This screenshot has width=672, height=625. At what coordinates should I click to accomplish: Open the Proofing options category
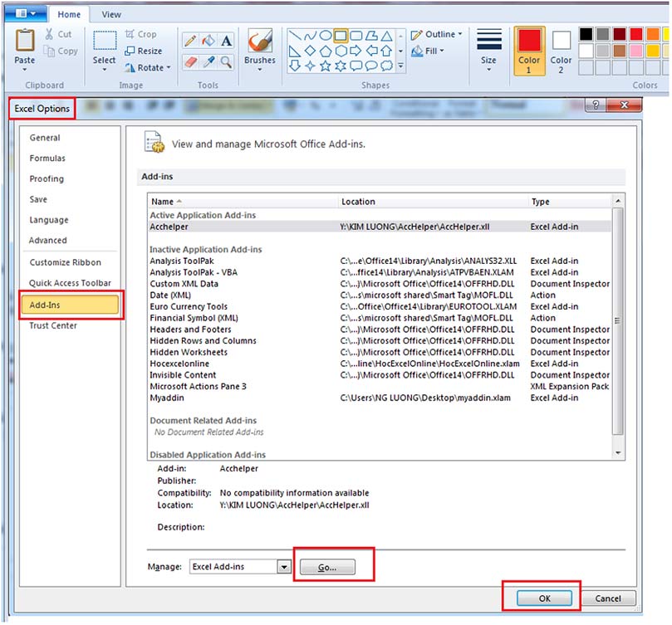(x=47, y=178)
